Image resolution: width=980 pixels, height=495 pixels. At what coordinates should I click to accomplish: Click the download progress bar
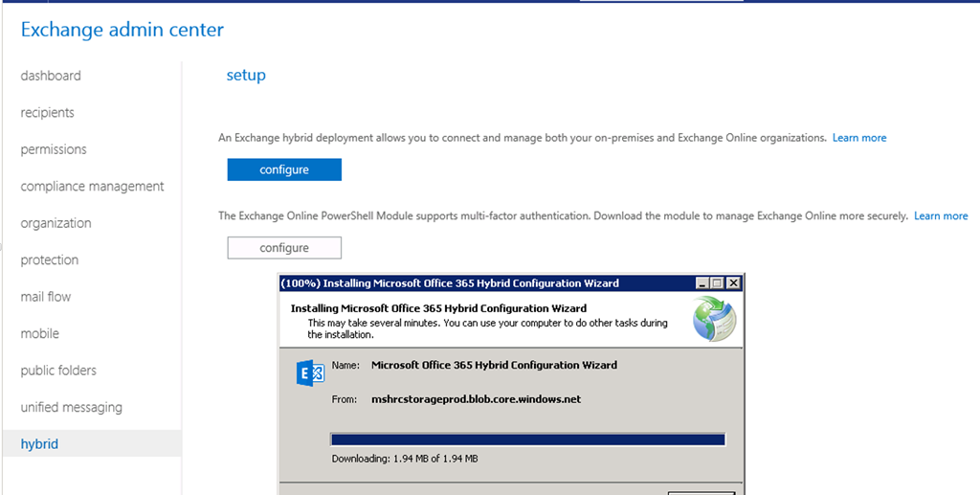(x=527, y=439)
